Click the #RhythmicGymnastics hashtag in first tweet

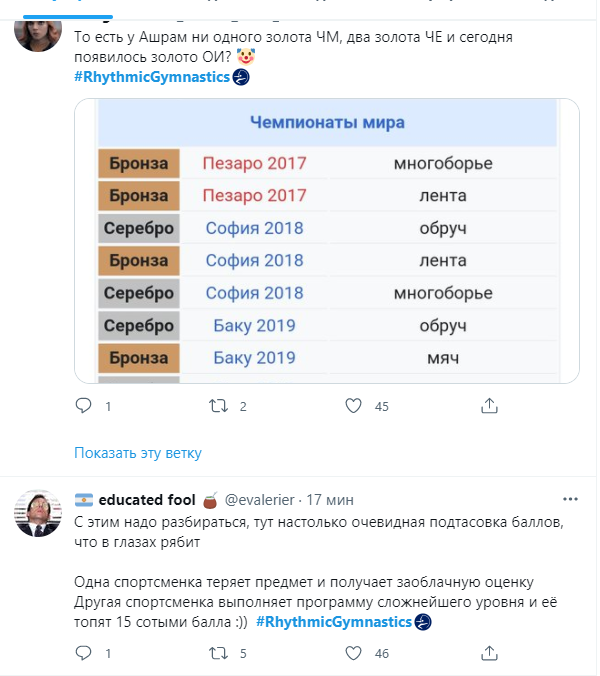(152, 78)
